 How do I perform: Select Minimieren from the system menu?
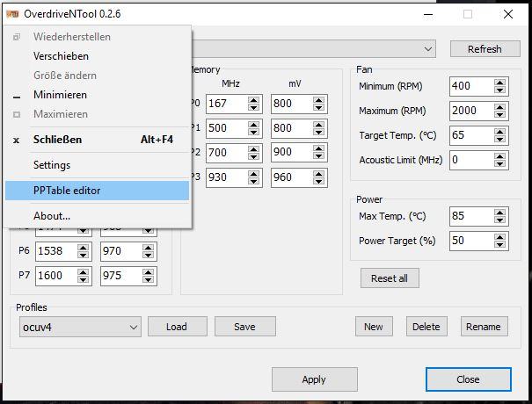[x=97, y=95]
